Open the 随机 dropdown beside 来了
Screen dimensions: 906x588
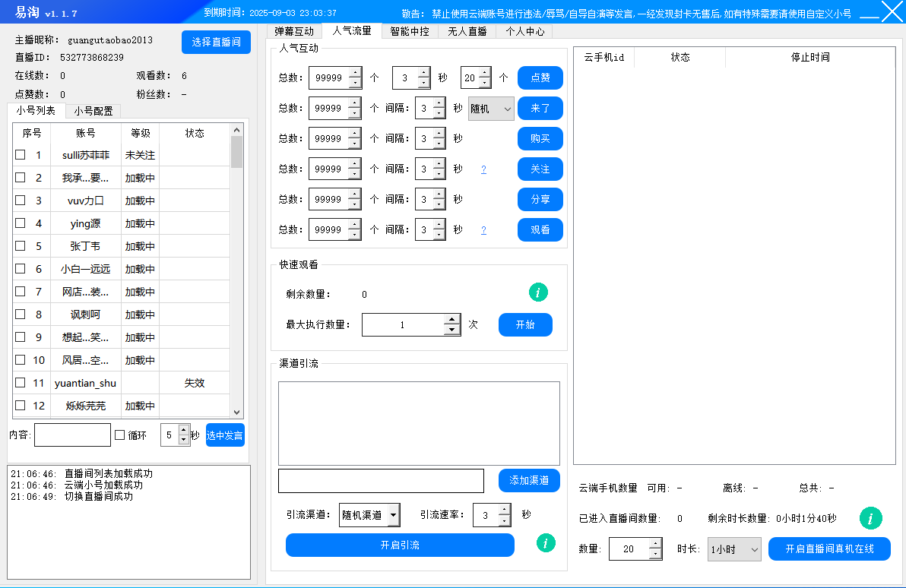pyautogui.click(x=491, y=109)
